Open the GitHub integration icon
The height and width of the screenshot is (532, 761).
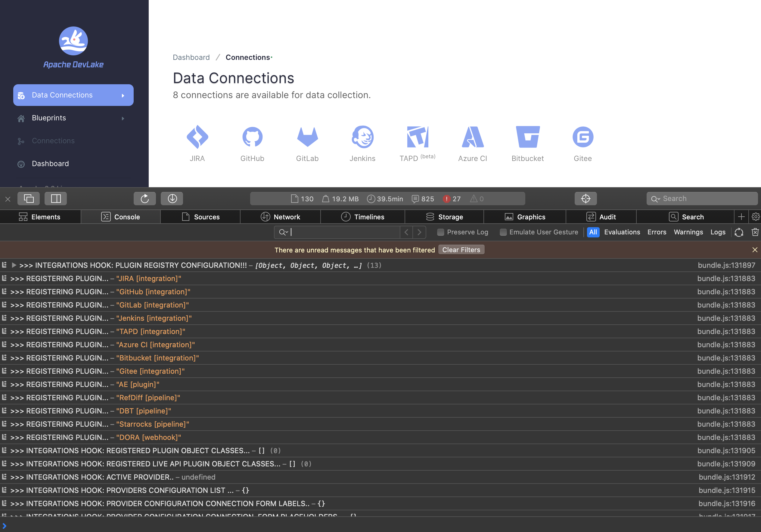(252, 137)
